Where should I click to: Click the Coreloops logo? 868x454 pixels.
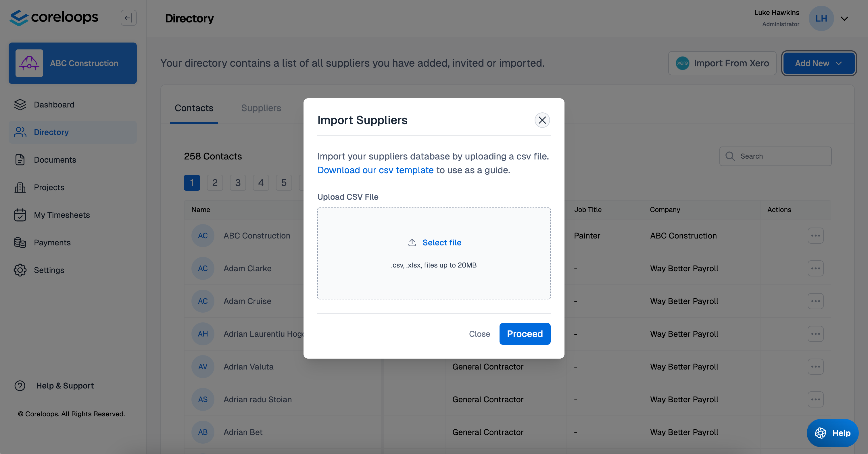[54, 18]
